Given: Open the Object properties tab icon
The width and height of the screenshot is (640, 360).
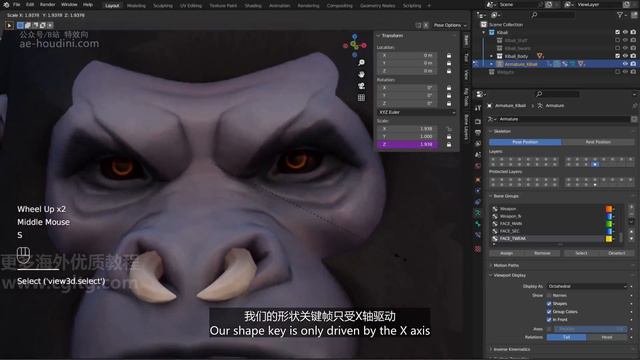Looking at the screenshot, I should (x=478, y=180).
